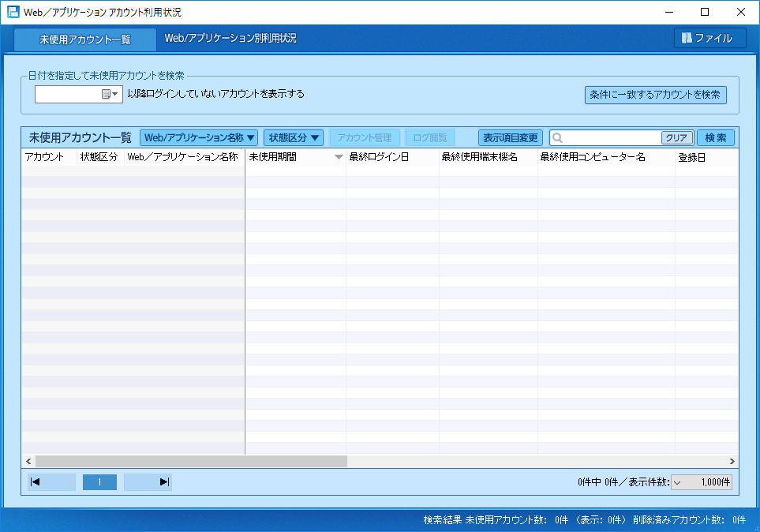Expand Web/アプリケーション名称 filter dropdown

(x=199, y=137)
